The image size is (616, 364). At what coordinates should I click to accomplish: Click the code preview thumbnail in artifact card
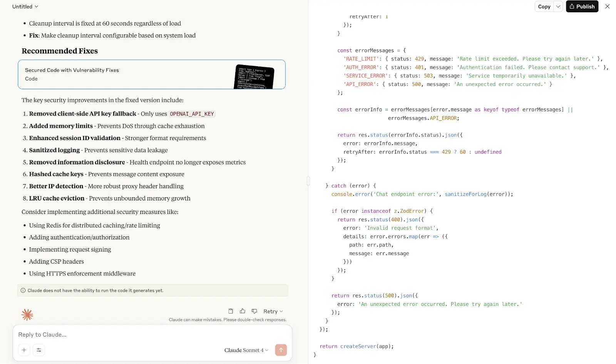pos(254,77)
